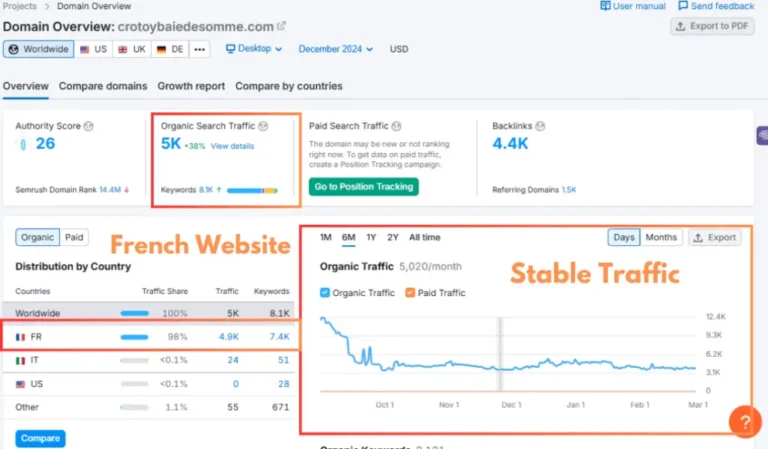768x449 pixels.
Task: Click the purple side panel icon on the right edge
Action: pyautogui.click(x=762, y=136)
